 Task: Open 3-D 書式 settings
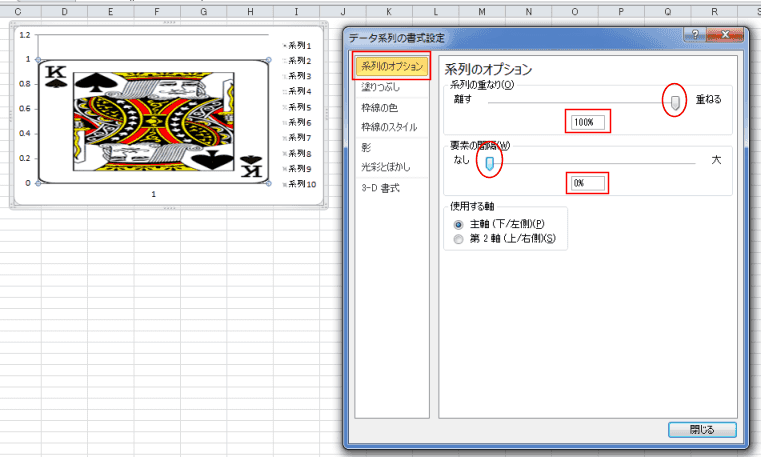[x=380, y=188]
